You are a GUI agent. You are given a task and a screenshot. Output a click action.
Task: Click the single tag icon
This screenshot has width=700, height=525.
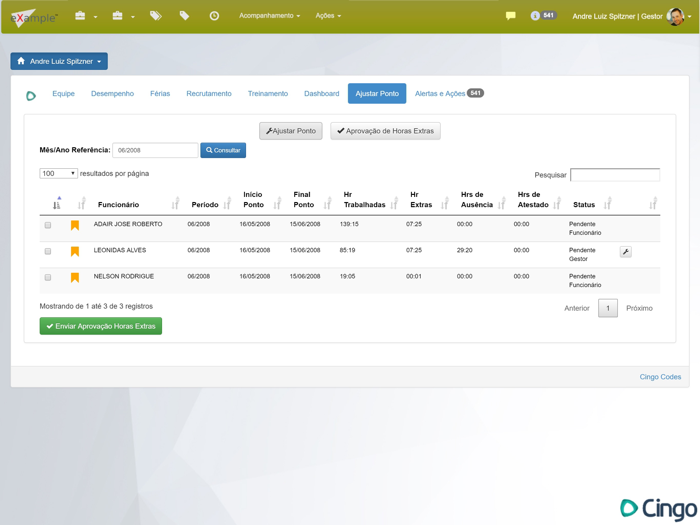(x=184, y=16)
